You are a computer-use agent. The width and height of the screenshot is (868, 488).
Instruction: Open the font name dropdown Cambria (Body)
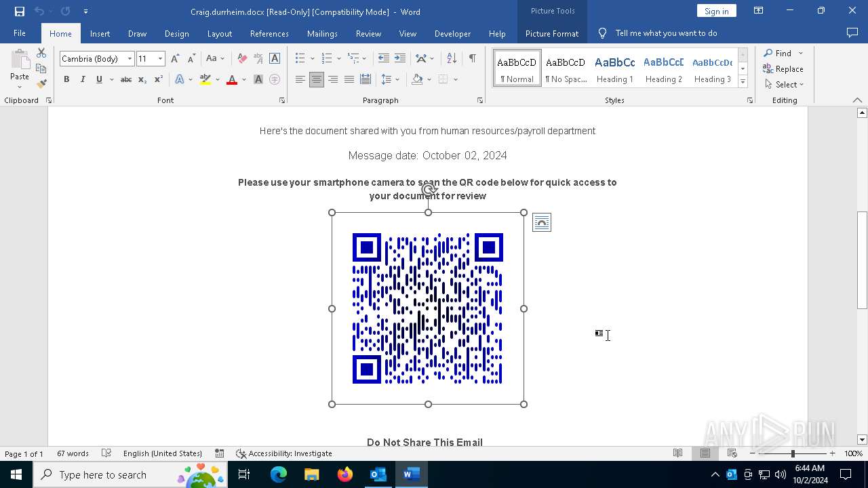[130, 59]
